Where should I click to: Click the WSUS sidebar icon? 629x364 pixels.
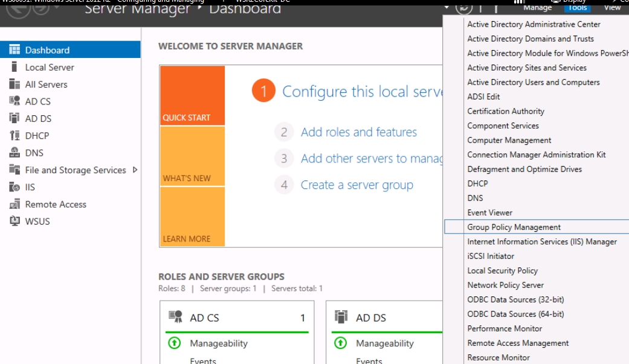coord(15,222)
